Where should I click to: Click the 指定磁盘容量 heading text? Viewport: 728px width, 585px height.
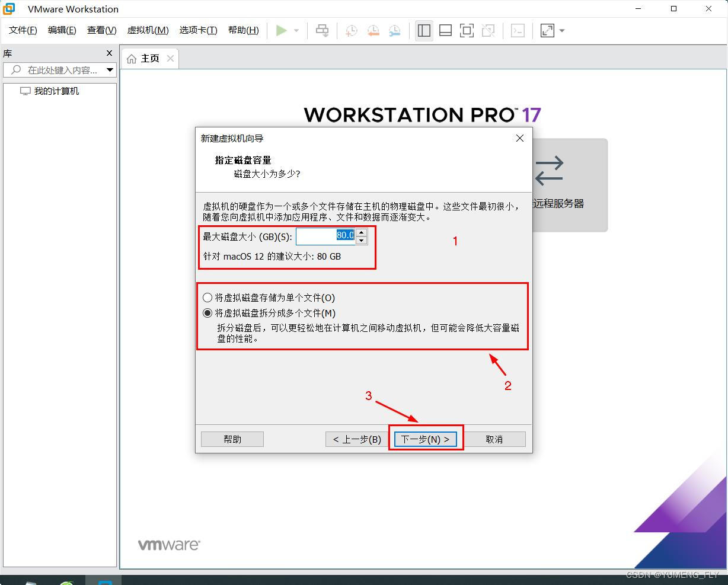tap(243, 160)
